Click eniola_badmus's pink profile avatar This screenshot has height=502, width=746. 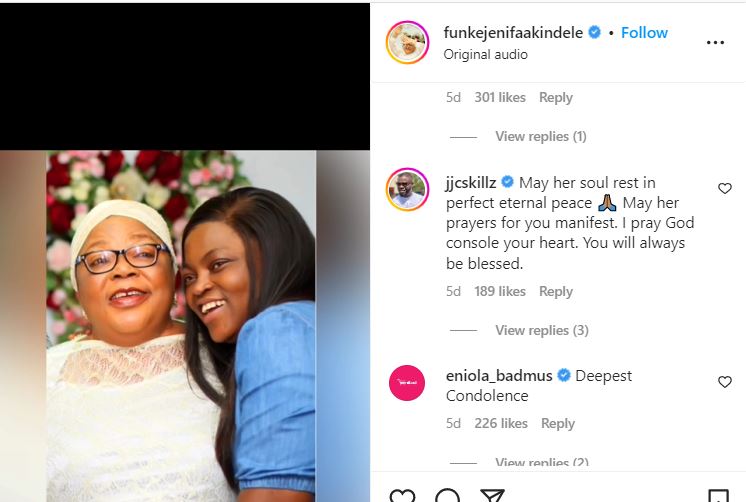(407, 383)
